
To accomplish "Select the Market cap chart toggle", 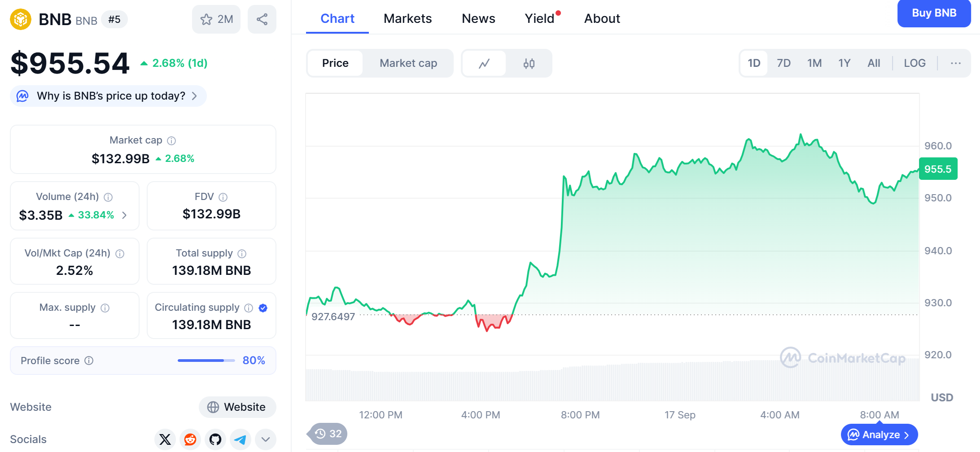I will click(x=408, y=63).
